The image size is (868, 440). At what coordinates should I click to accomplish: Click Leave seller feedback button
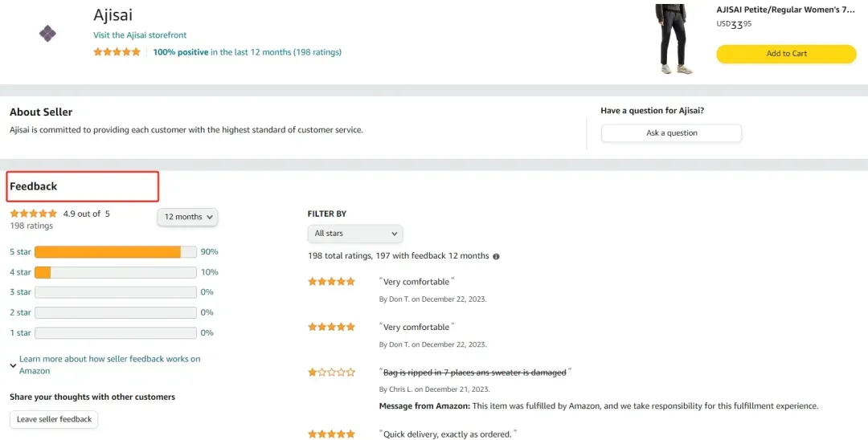coord(55,420)
